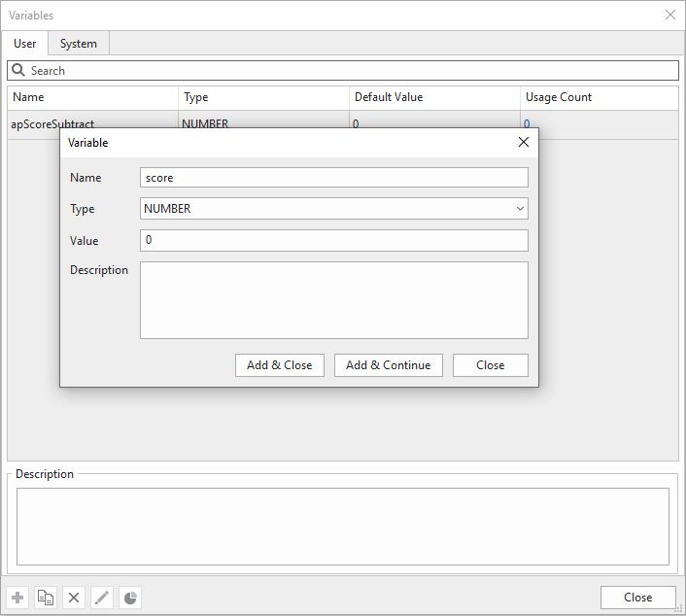Click the search magnifier icon
This screenshot has height=616, width=686.
click(17, 70)
